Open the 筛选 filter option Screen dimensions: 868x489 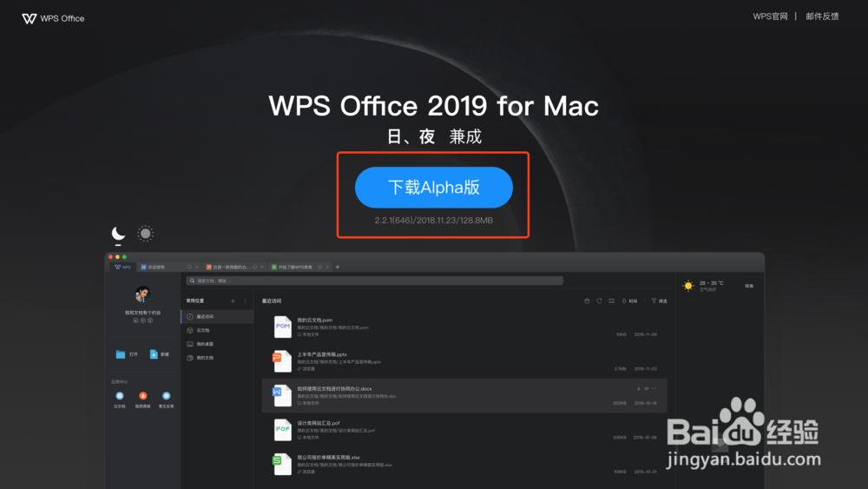coord(659,301)
